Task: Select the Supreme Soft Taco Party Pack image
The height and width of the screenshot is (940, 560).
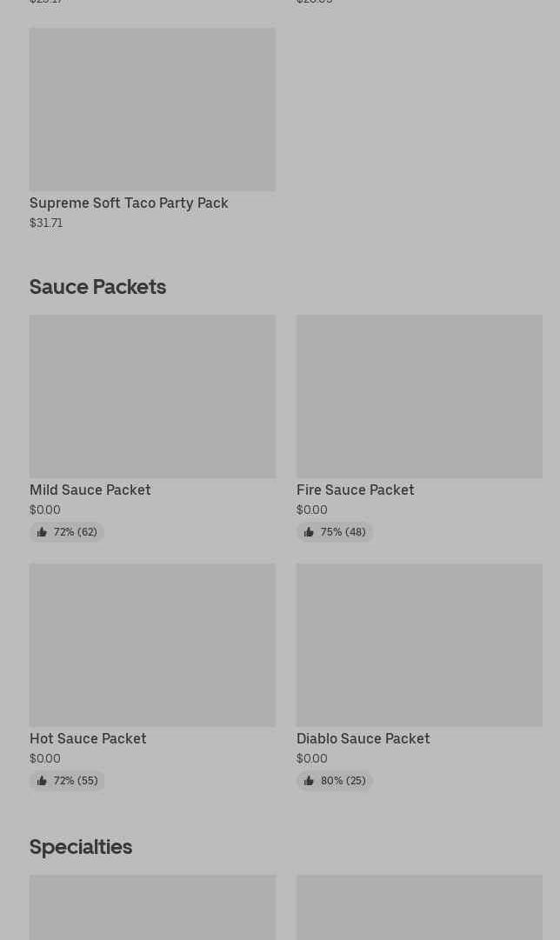Action: tap(152, 110)
